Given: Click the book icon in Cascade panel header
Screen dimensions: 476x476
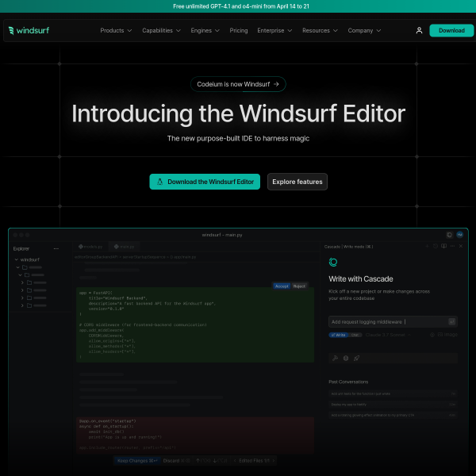Looking at the screenshot, I should 443,246.
